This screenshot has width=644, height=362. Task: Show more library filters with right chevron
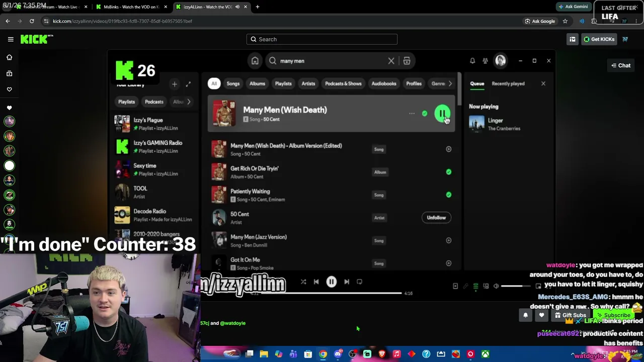189,102
